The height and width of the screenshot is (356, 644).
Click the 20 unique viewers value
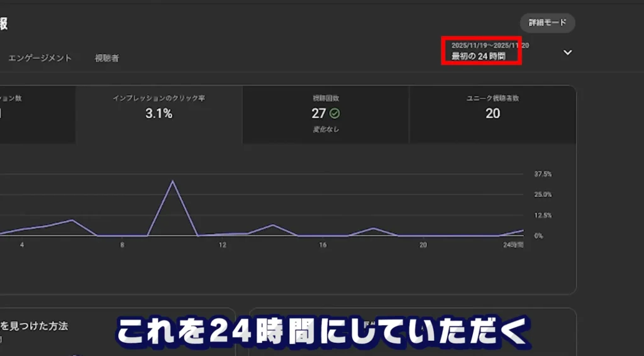point(492,114)
